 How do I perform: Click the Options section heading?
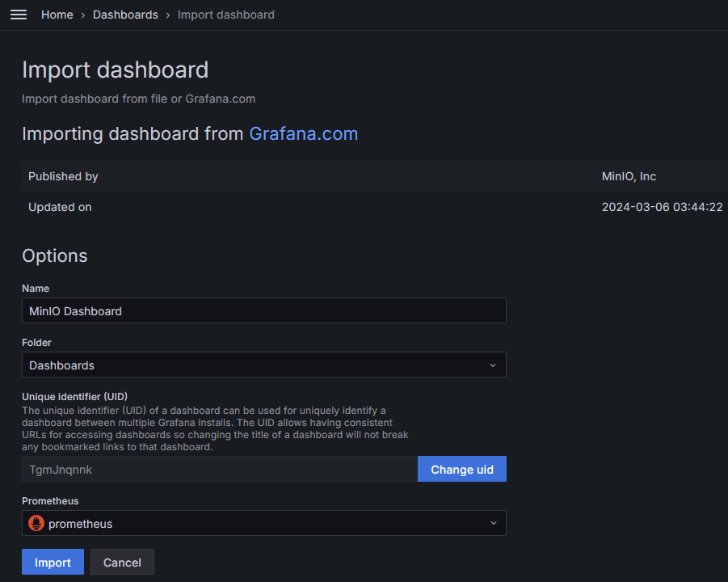pyautogui.click(x=55, y=256)
